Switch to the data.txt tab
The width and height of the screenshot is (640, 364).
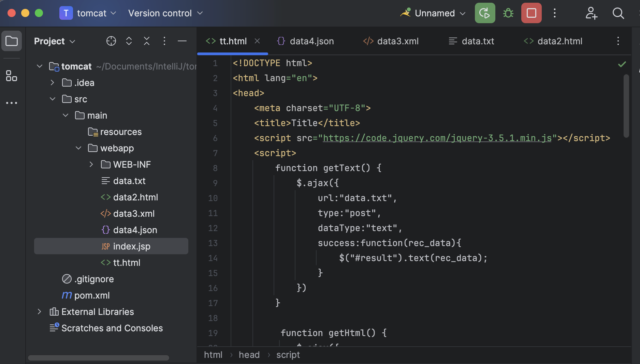point(471,41)
